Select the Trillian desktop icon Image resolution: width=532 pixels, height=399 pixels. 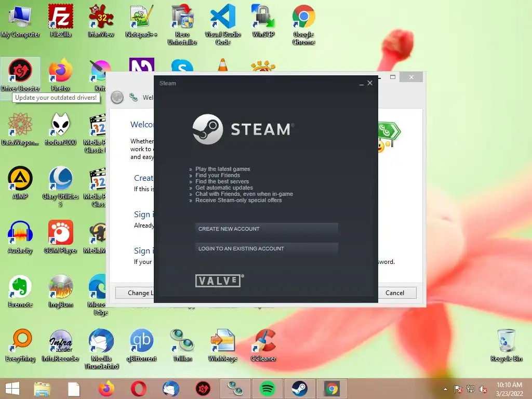click(x=182, y=345)
